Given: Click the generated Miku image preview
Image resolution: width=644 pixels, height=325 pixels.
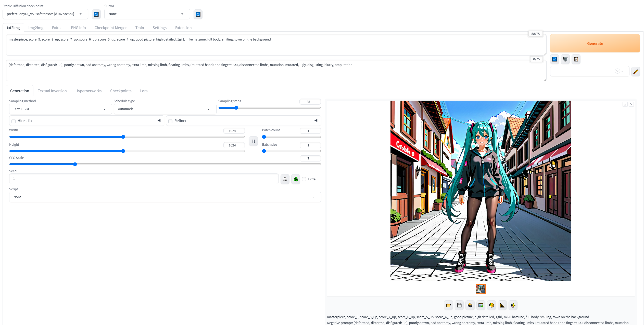Looking at the screenshot, I should (481, 191).
